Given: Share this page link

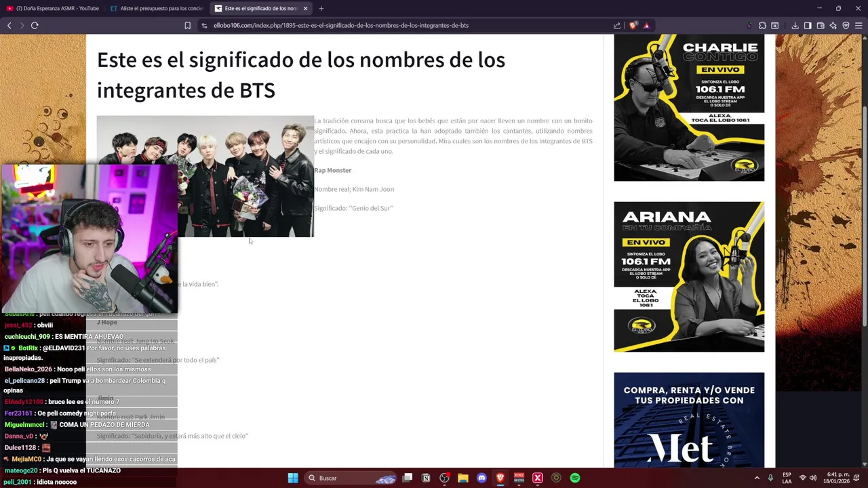Looking at the screenshot, I should click(617, 25).
